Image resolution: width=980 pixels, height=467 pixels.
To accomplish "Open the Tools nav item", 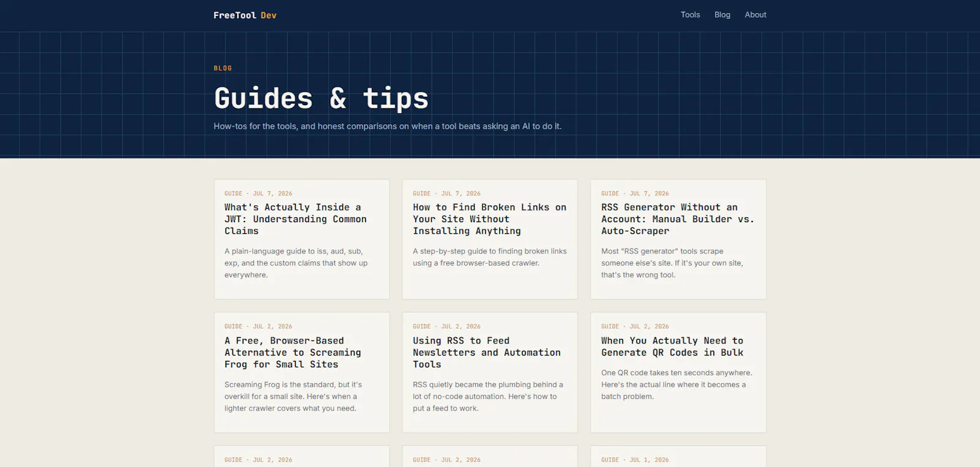I will tap(690, 15).
